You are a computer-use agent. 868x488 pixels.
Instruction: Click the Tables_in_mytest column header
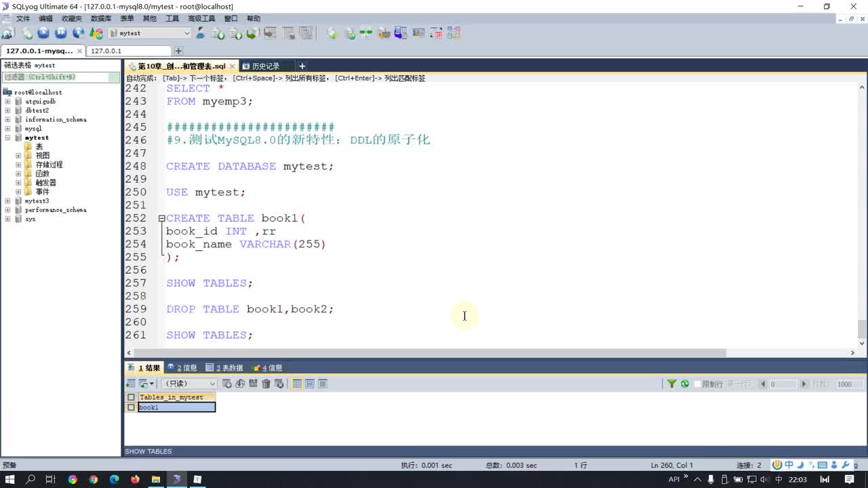(x=176, y=397)
